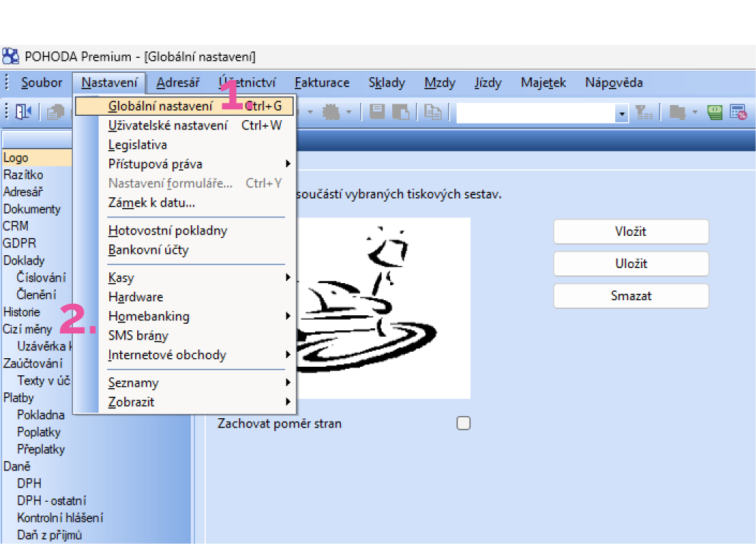Open the Majetek menu
The width and height of the screenshot is (756, 544).
(x=543, y=82)
